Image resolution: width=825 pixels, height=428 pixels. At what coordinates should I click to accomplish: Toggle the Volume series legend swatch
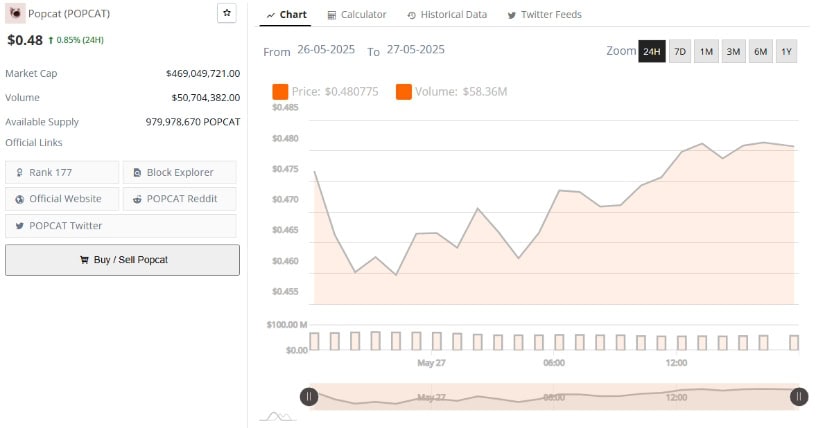point(404,92)
